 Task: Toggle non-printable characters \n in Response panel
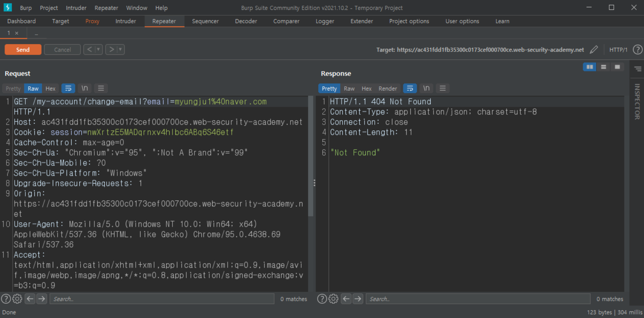(x=426, y=88)
